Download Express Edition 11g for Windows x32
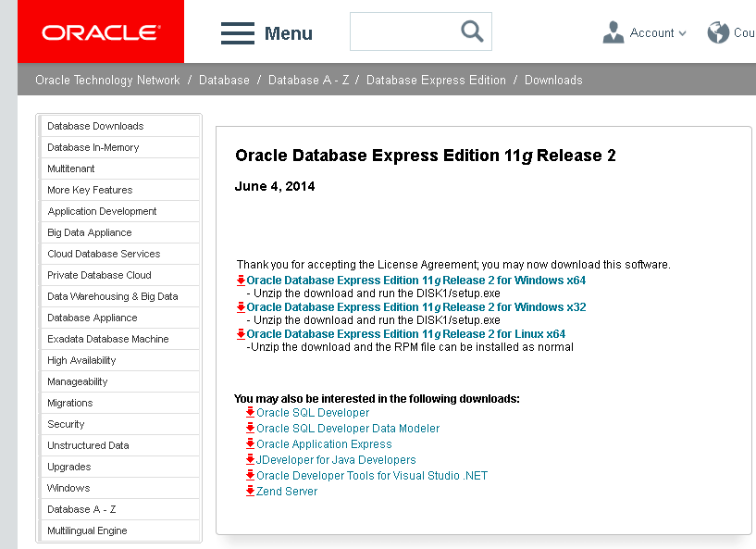756x549 pixels. [416, 307]
